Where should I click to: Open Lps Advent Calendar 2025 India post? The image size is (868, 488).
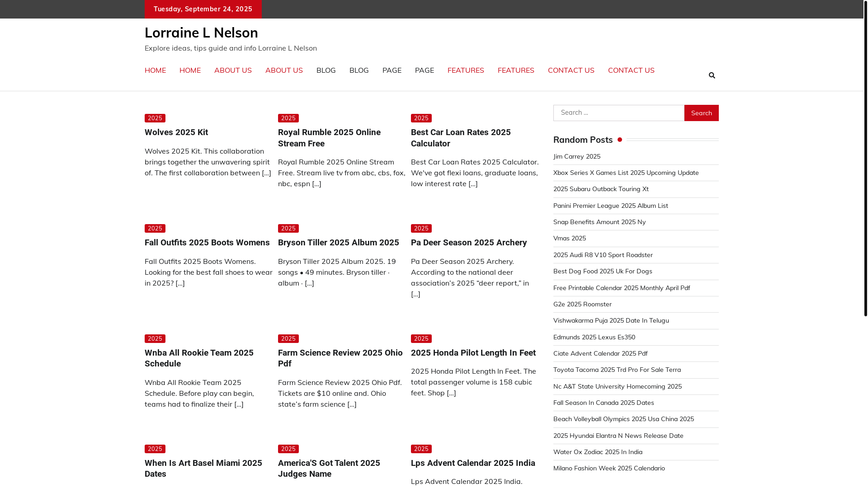pos(473,463)
